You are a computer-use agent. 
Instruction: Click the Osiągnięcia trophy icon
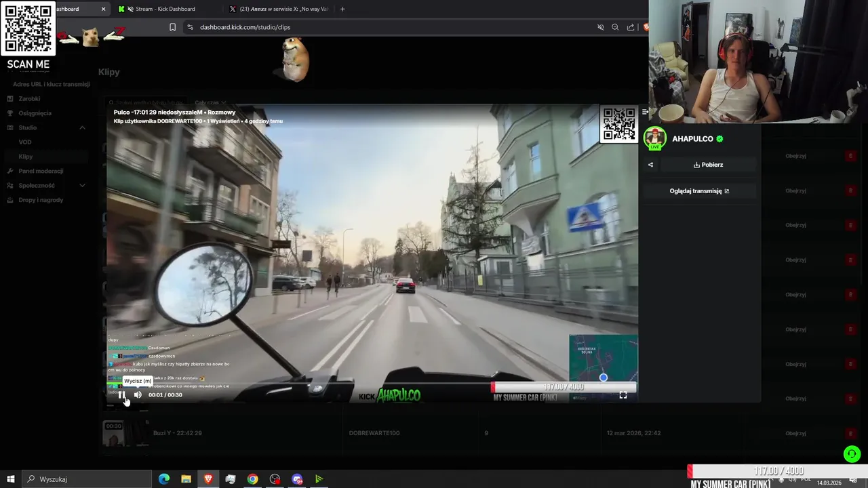(x=10, y=113)
